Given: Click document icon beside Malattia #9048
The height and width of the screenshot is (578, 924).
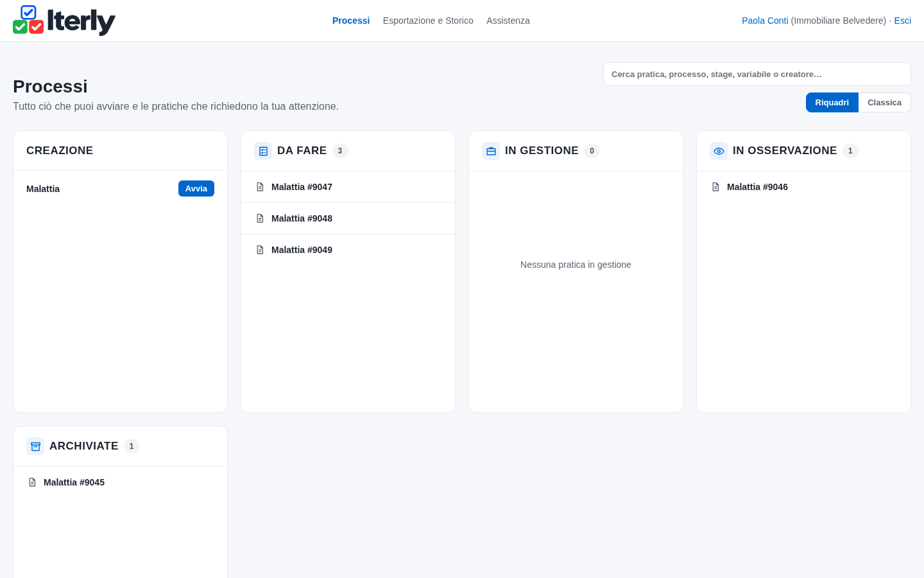Looking at the screenshot, I should 260,218.
